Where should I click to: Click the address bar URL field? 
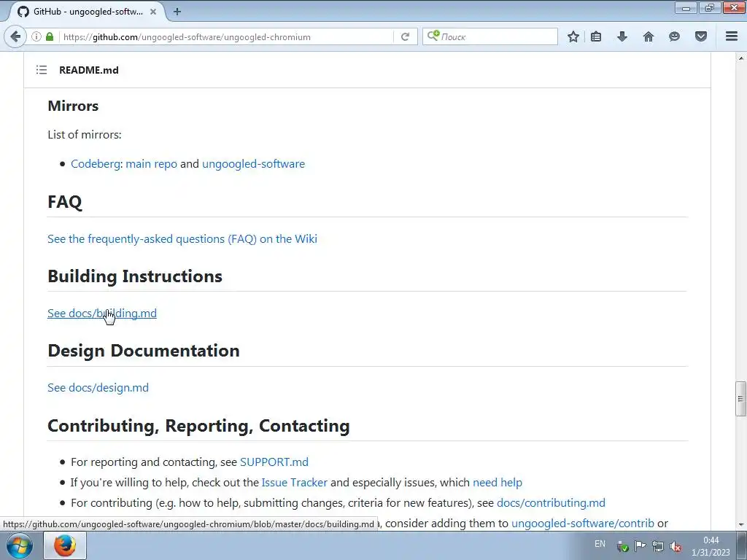[228, 36]
